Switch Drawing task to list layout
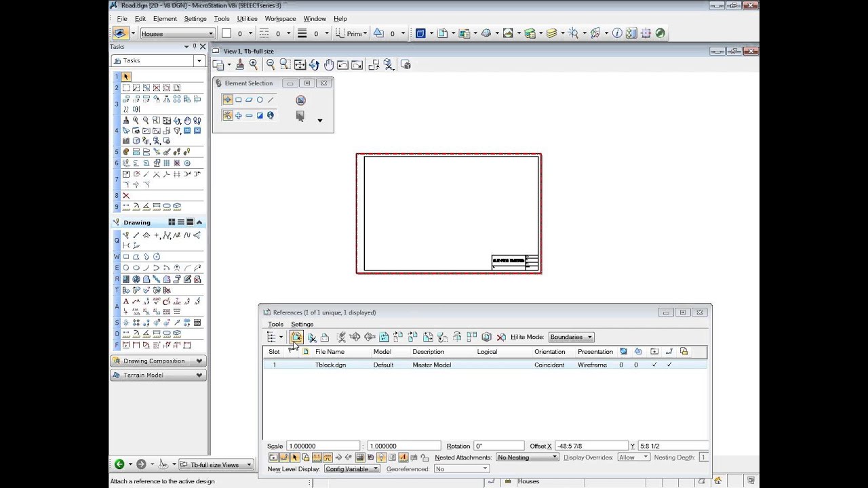 coord(181,222)
